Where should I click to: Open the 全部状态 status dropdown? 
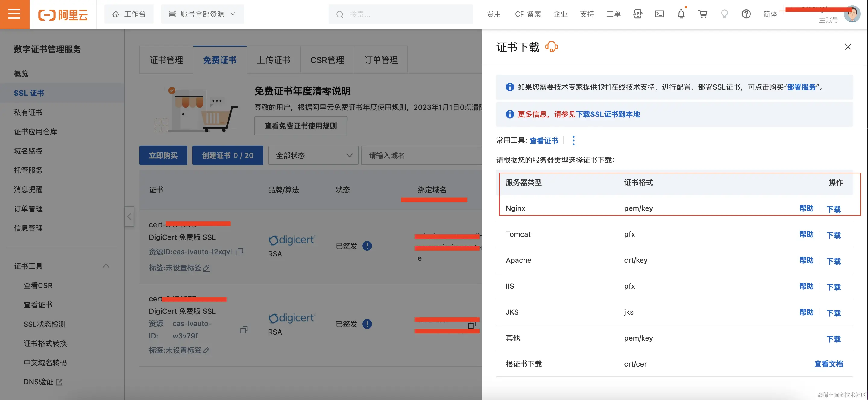pos(313,155)
